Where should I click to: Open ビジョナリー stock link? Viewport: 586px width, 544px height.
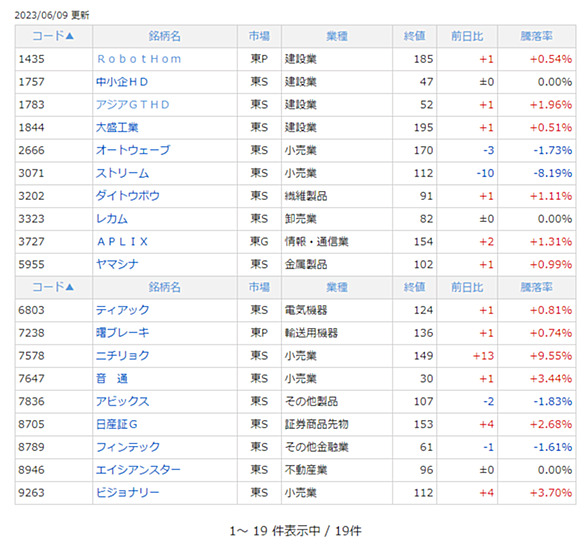[128, 492]
